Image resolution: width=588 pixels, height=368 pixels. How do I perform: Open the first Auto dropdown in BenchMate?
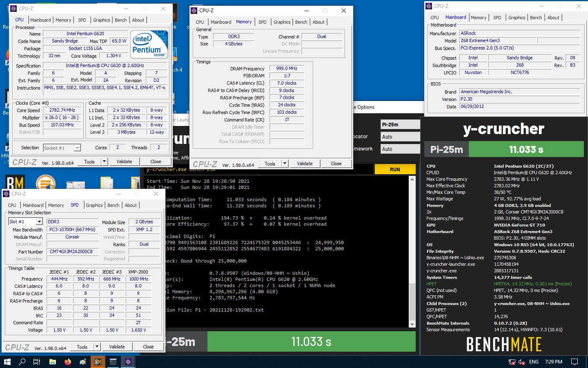400,137
